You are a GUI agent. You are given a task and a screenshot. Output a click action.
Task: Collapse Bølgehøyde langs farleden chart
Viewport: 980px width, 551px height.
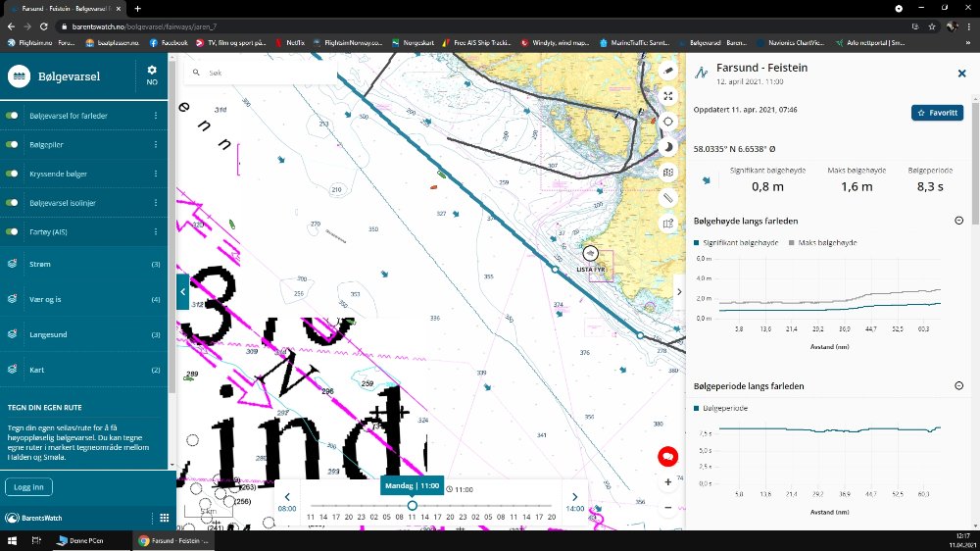(958, 221)
